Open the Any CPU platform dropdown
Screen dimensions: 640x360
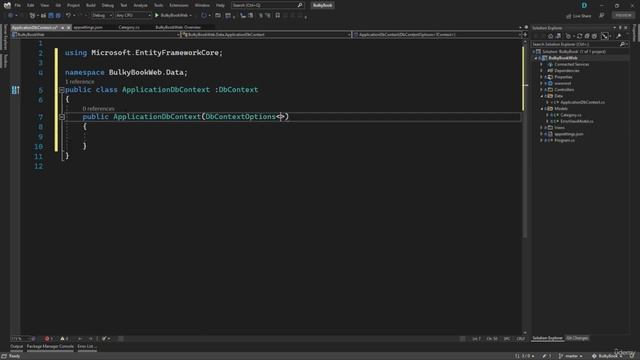coord(133,15)
